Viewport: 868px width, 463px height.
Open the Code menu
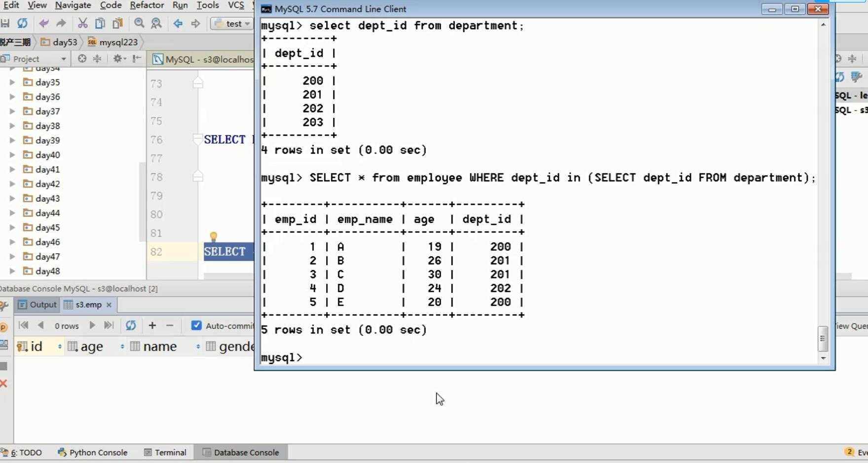pos(111,5)
